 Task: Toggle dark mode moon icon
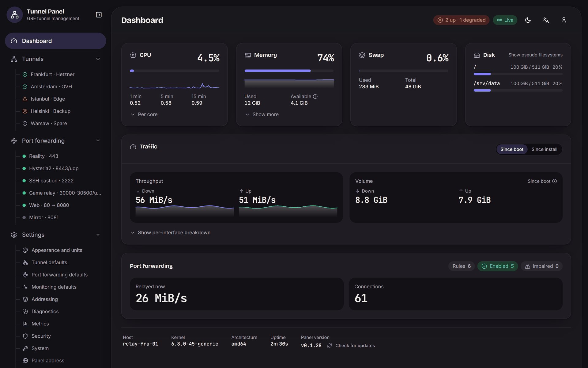click(528, 20)
